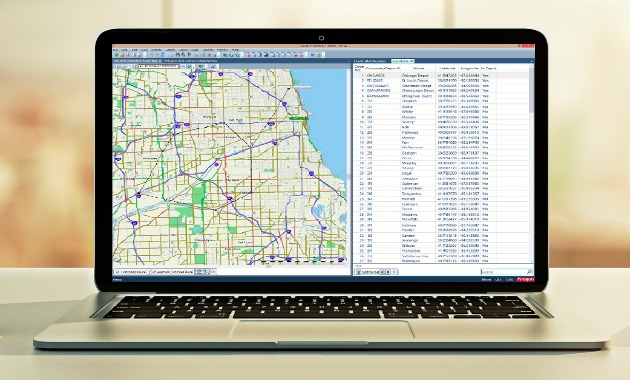This screenshot has width=630, height=380.
Task: Toggle the Calculated Route checkbox below the map
Action: [118, 272]
